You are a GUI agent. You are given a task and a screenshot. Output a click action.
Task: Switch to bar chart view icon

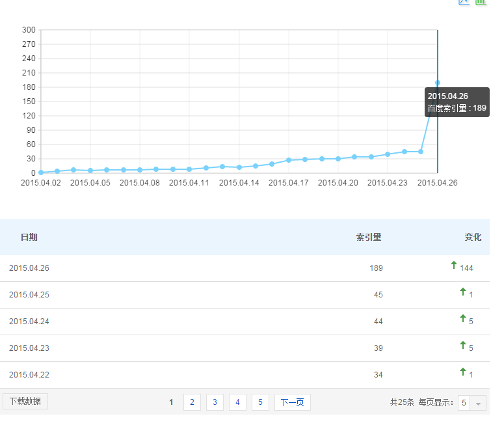(481, 2)
